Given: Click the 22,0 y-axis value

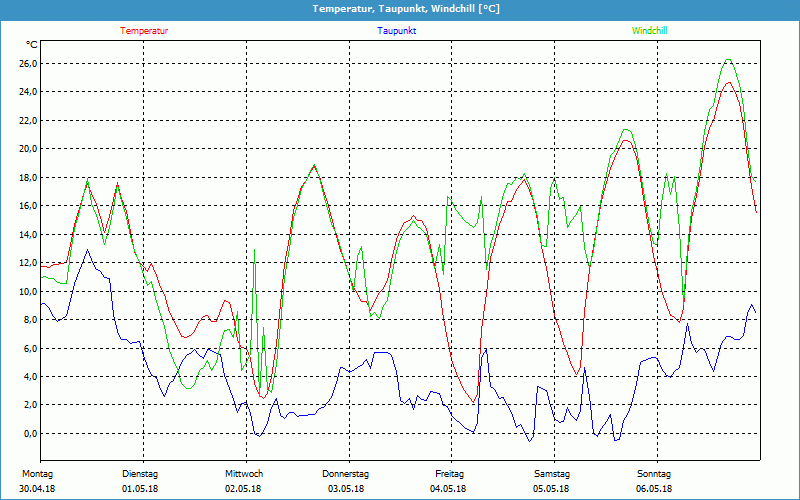Looking at the screenshot, I should (x=28, y=120).
